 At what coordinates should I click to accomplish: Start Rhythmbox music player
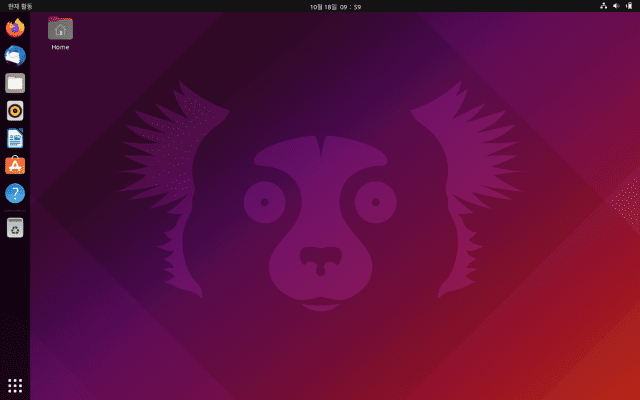point(15,111)
